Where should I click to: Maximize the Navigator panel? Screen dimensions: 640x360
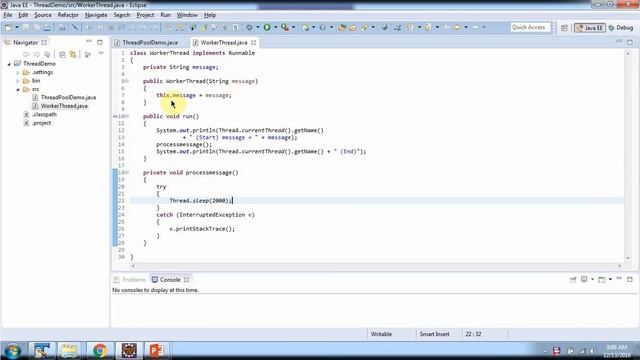[100, 42]
